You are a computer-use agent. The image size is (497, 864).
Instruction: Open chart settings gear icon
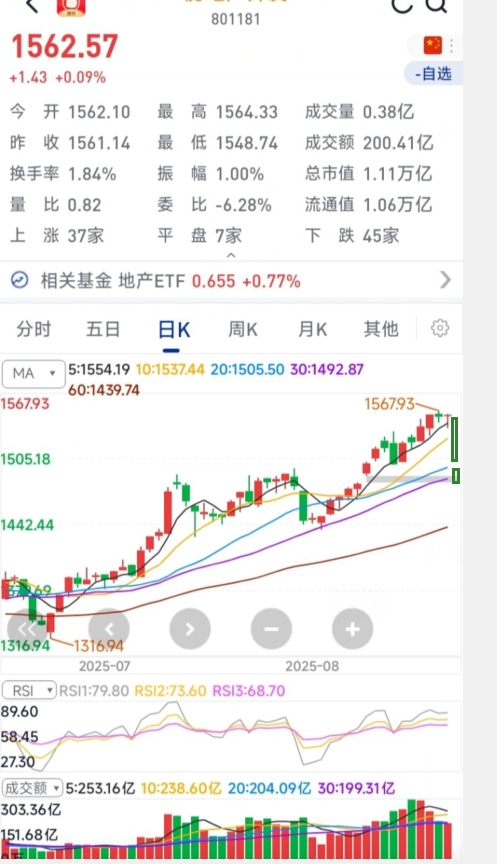coord(440,328)
